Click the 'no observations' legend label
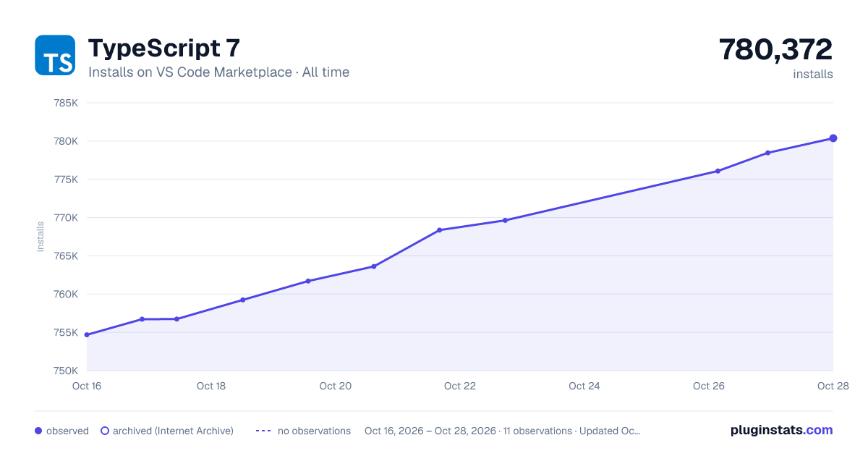Screen dimensions: 868x456 tap(314, 431)
